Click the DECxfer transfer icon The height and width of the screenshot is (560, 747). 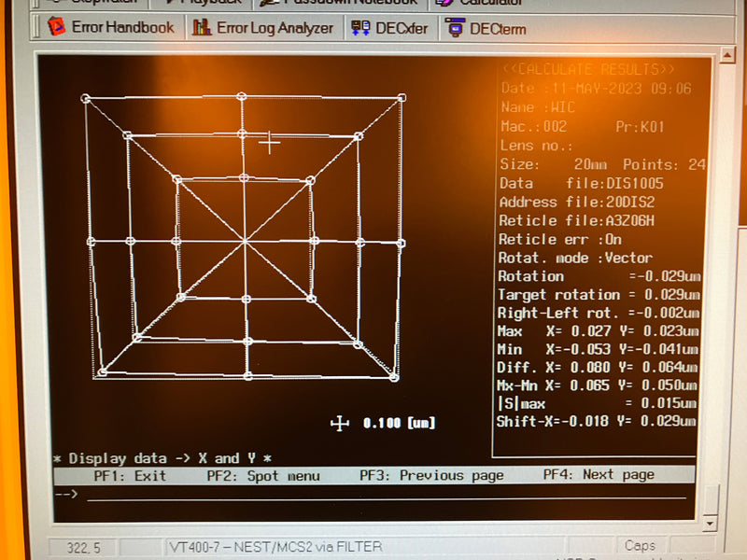360,28
